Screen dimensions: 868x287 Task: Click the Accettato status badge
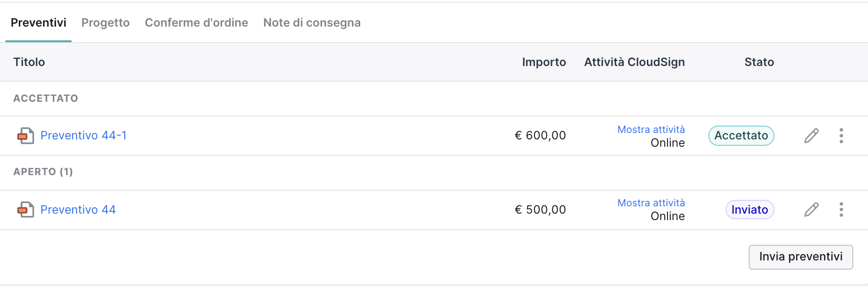(x=741, y=136)
